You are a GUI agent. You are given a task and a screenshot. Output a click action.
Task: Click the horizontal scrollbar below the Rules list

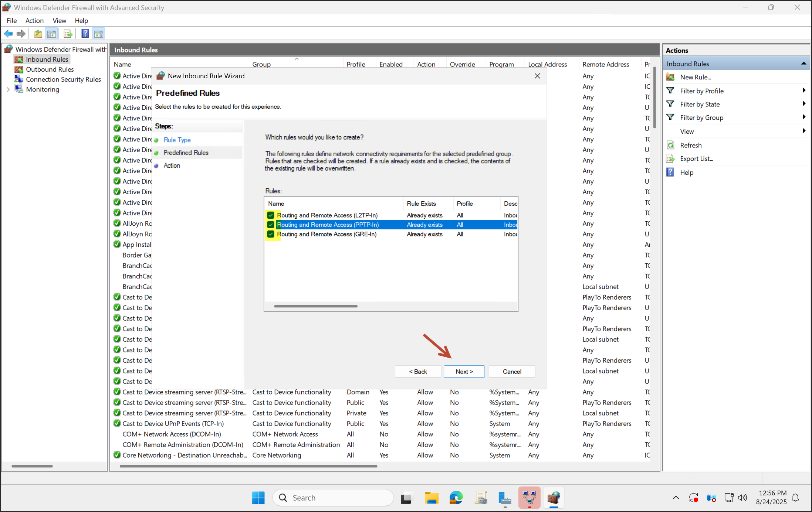[x=315, y=306]
